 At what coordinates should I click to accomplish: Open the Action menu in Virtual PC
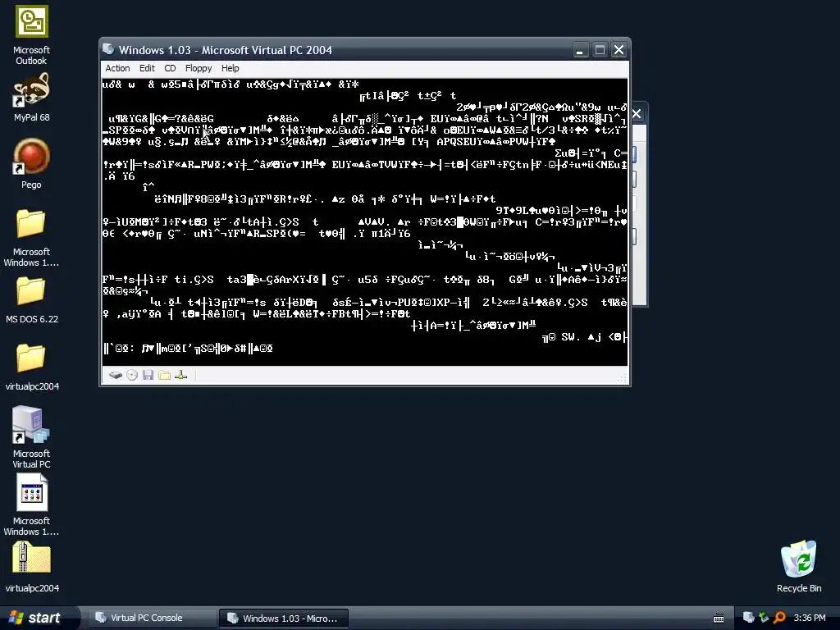[117, 69]
